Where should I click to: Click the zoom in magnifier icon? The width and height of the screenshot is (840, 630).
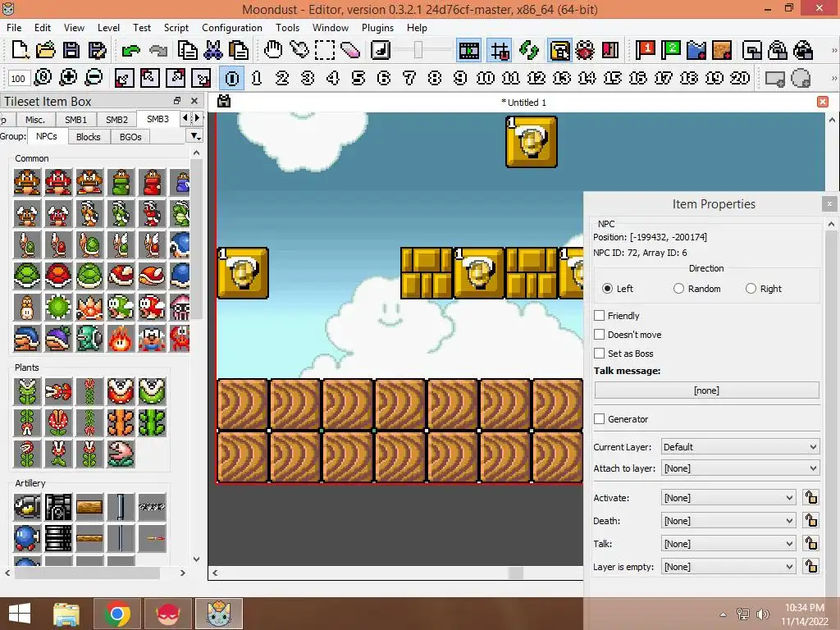point(68,78)
